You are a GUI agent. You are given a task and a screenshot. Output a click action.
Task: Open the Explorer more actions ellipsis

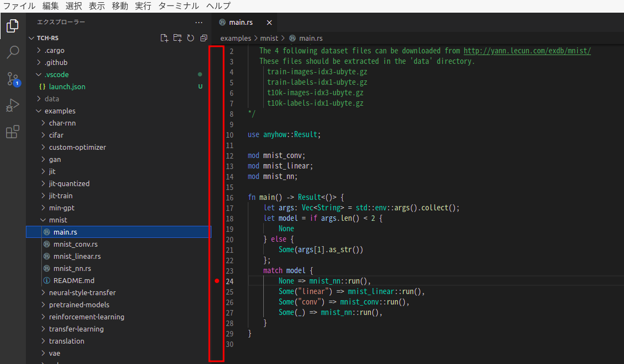[x=198, y=22]
